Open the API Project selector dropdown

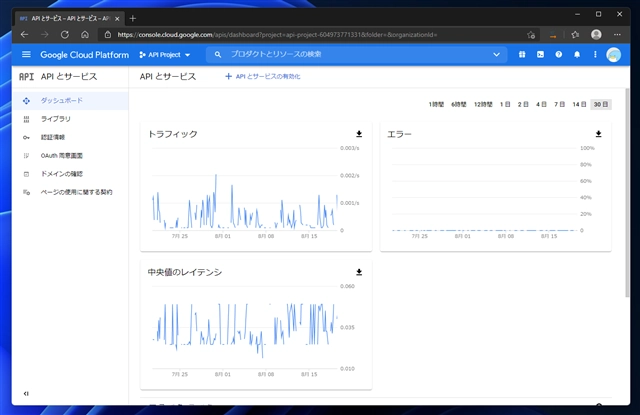(x=165, y=55)
